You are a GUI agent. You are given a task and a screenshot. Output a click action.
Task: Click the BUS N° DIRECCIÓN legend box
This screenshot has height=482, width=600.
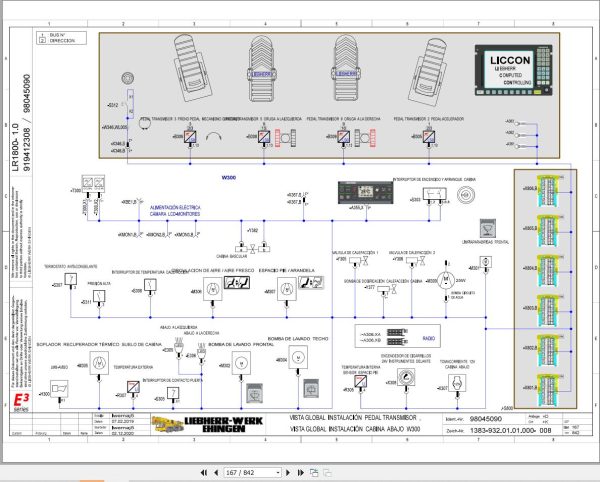point(61,38)
